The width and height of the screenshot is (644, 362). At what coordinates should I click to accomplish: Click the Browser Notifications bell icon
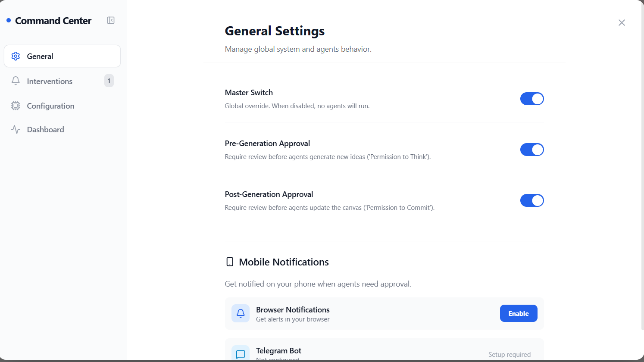(241, 313)
